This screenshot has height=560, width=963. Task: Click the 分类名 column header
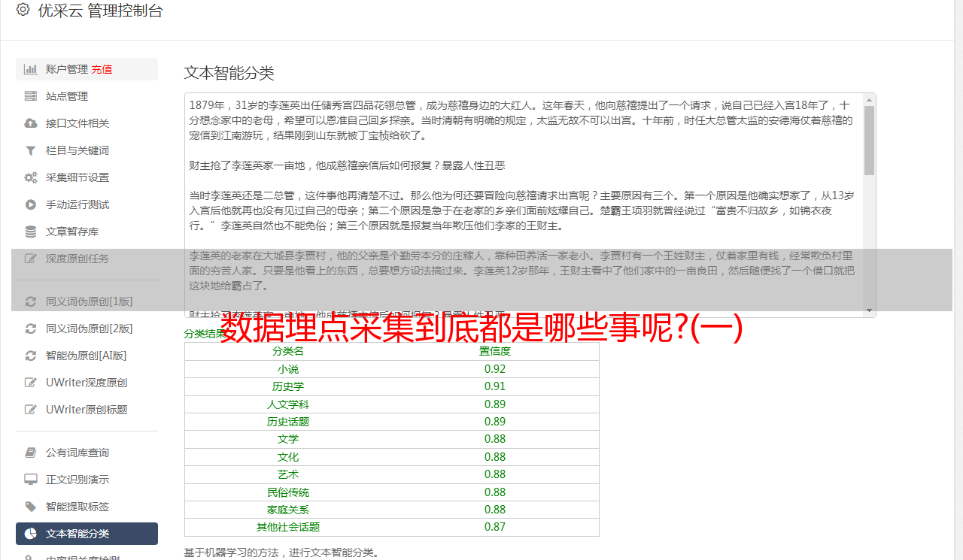pos(288,351)
